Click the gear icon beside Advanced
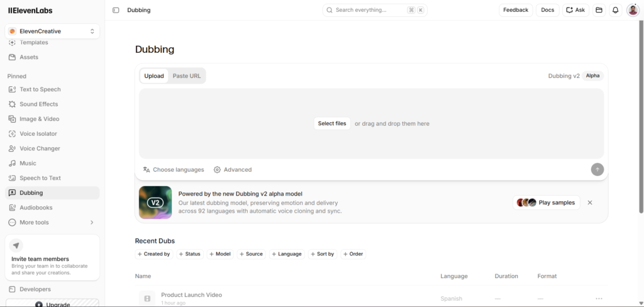The image size is (644, 307). point(217,170)
